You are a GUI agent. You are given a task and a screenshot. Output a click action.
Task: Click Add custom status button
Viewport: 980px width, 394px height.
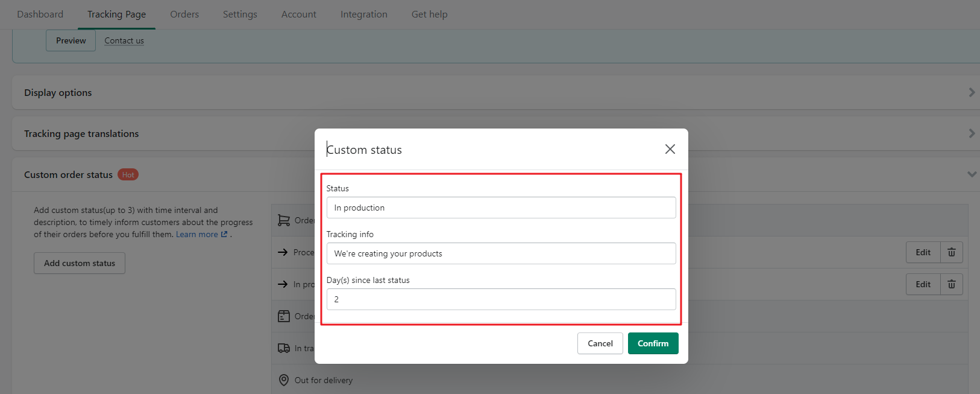80,263
